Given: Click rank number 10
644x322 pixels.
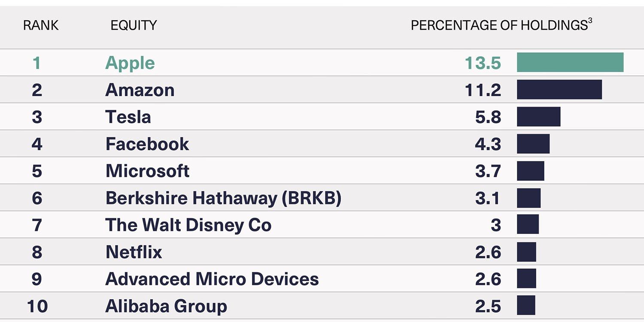Looking at the screenshot, I should tap(37, 306).
